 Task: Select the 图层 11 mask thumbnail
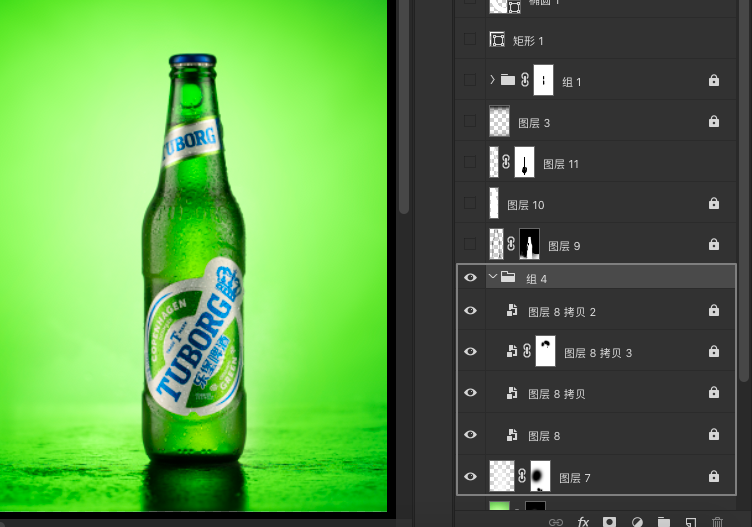coord(524,162)
